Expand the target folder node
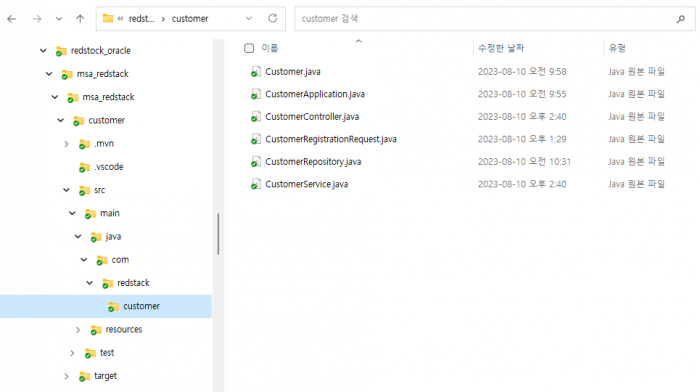 tap(67, 376)
